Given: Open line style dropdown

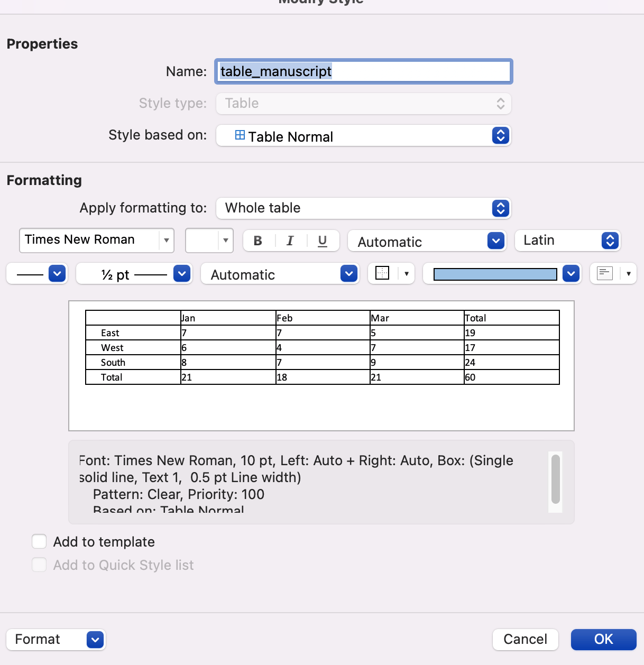Looking at the screenshot, I should [x=37, y=273].
